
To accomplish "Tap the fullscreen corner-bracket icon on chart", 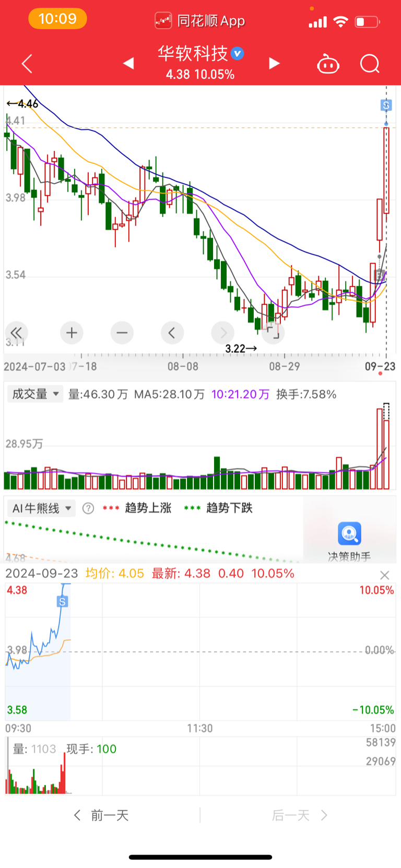I will [273, 332].
